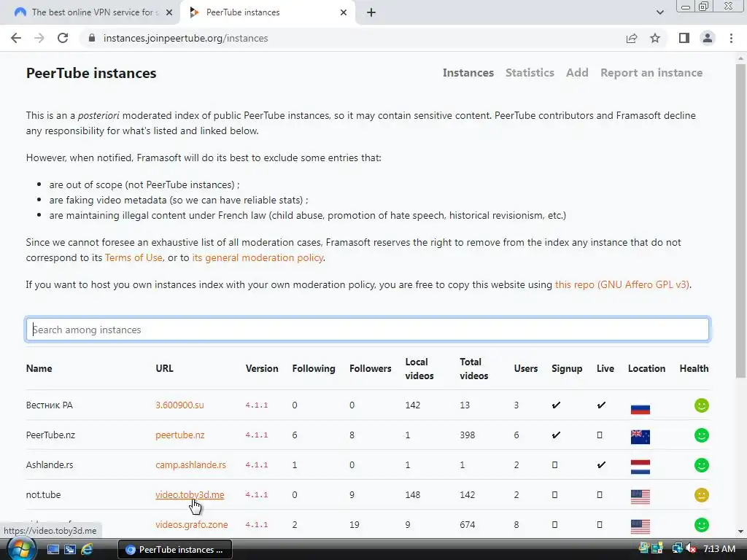Click the address bar URL
The image size is (747, 560).
[185, 38]
